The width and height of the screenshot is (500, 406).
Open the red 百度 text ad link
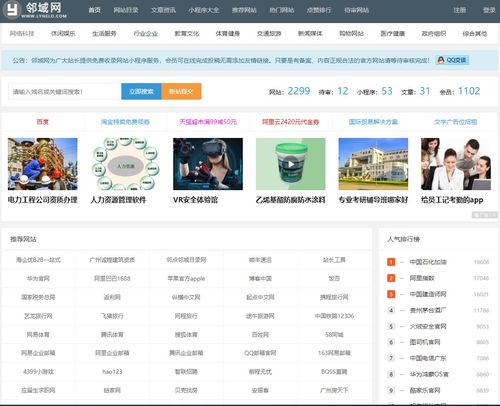(42, 122)
